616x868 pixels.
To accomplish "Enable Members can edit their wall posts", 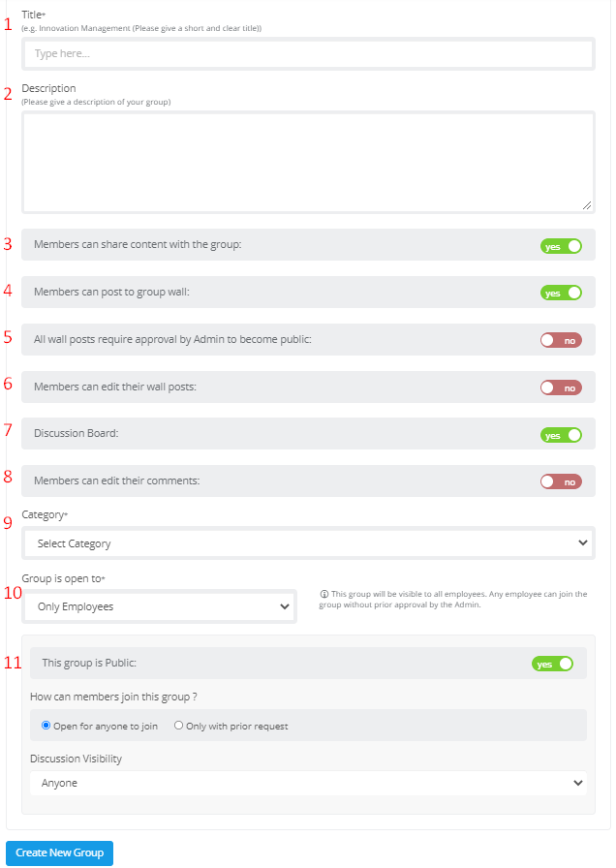I will [561, 388].
